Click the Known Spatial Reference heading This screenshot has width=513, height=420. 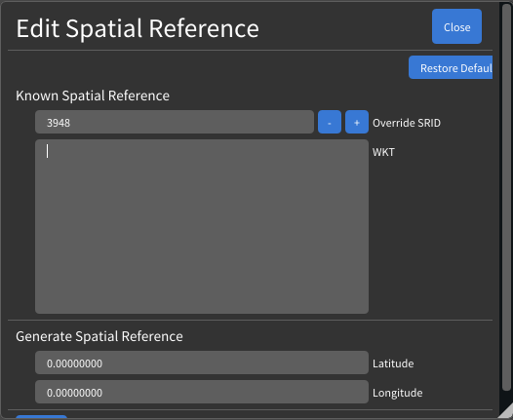pyautogui.click(x=93, y=95)
